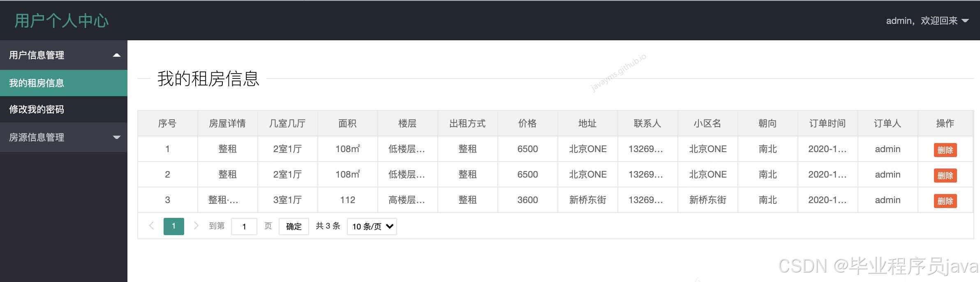Click the 几室几厅 column header

point(287,123)
